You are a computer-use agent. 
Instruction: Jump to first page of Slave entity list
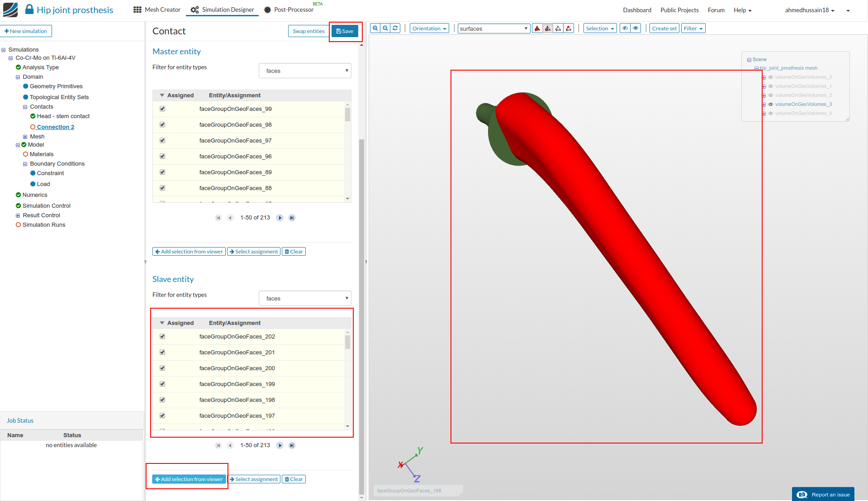click(218, 445)
